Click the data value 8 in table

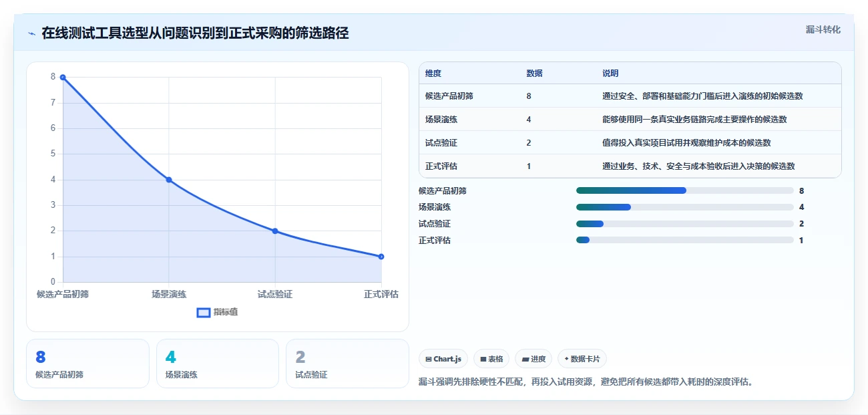[529, 96]
